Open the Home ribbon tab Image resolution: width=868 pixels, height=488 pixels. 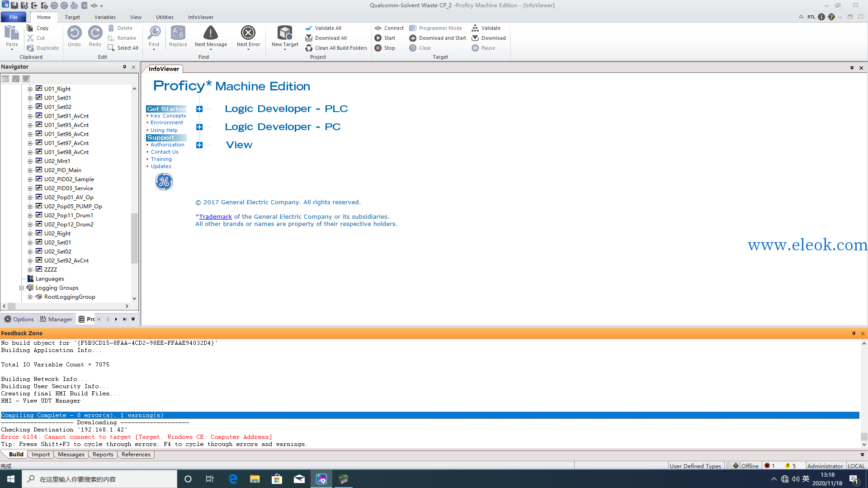point(44,17)
